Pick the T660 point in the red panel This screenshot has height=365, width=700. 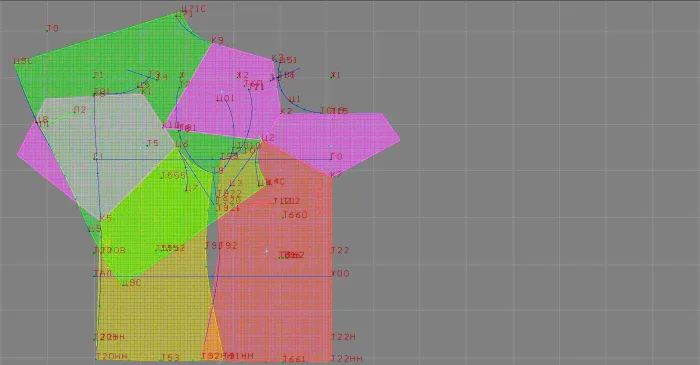click(295, 215)
